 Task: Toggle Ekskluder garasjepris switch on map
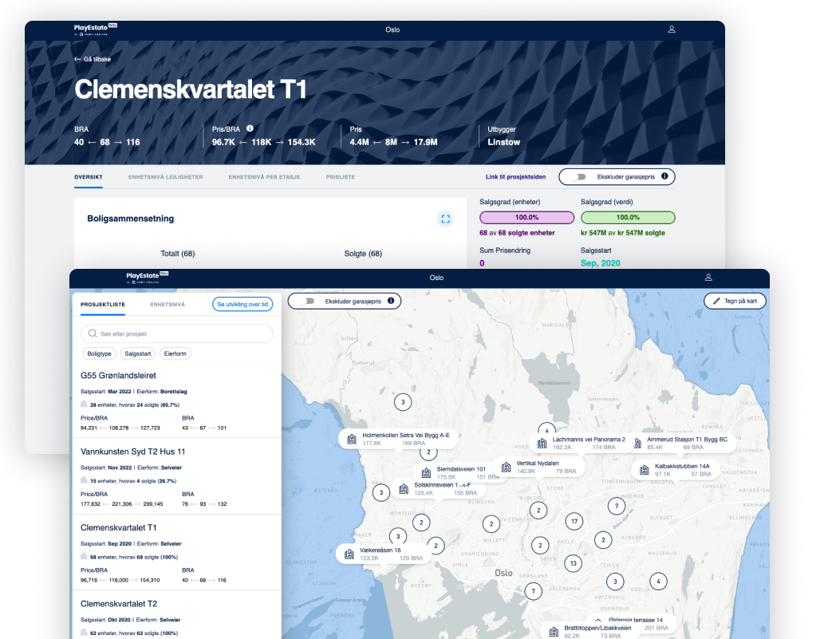(x=306, y=301)
